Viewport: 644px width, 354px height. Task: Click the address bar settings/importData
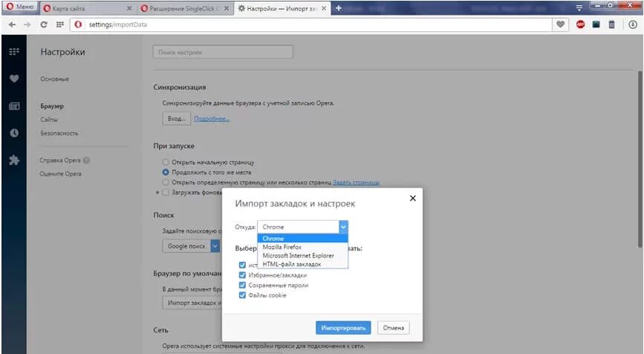point(312,25)
